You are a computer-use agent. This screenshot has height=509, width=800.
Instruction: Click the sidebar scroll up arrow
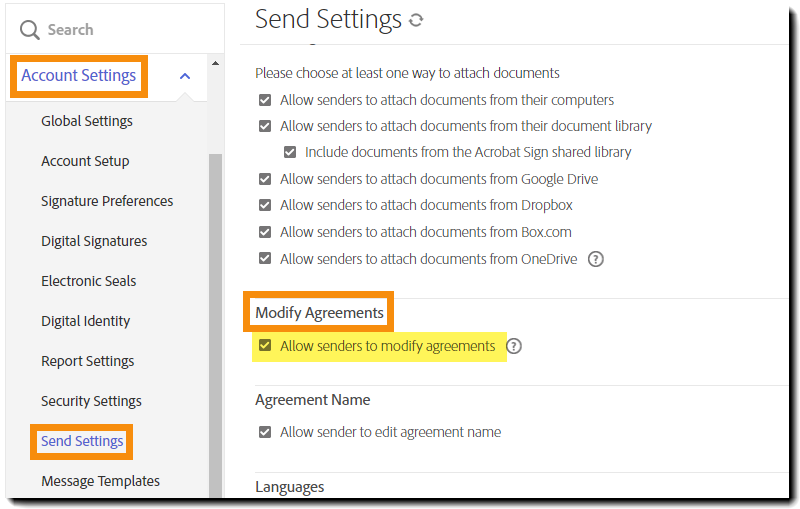[215, 64]
